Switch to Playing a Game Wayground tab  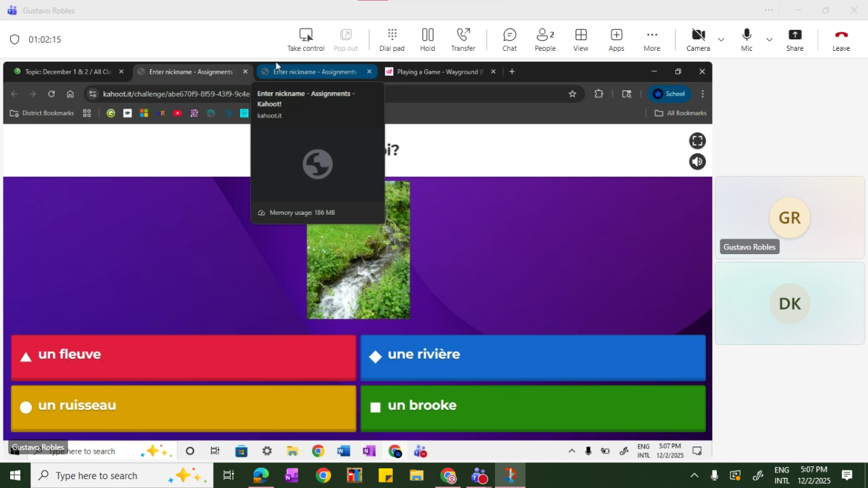tap(437, 72)
